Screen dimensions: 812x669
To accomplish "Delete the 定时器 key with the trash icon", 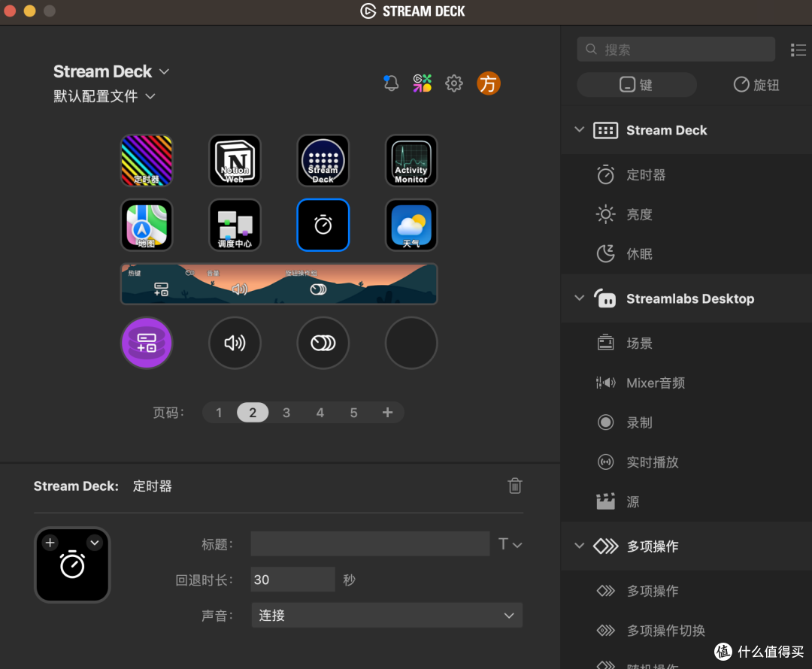I will [515, 486].
